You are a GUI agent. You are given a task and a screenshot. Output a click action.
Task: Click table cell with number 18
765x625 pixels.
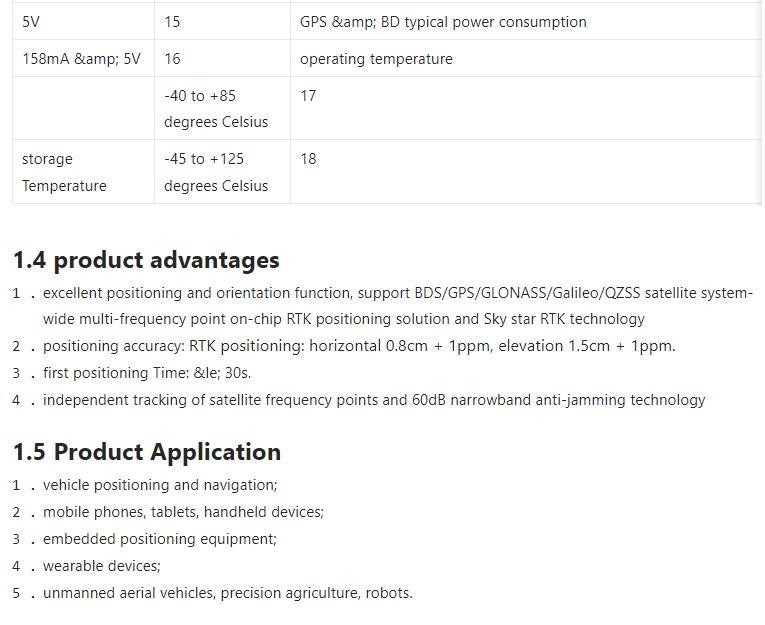[526, 172]
